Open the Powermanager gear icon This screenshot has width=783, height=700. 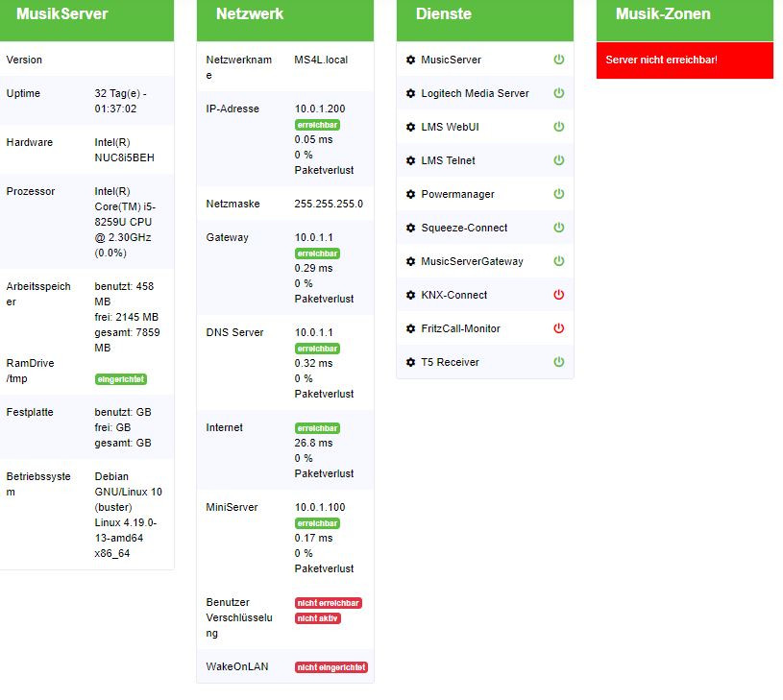(410, 194)
